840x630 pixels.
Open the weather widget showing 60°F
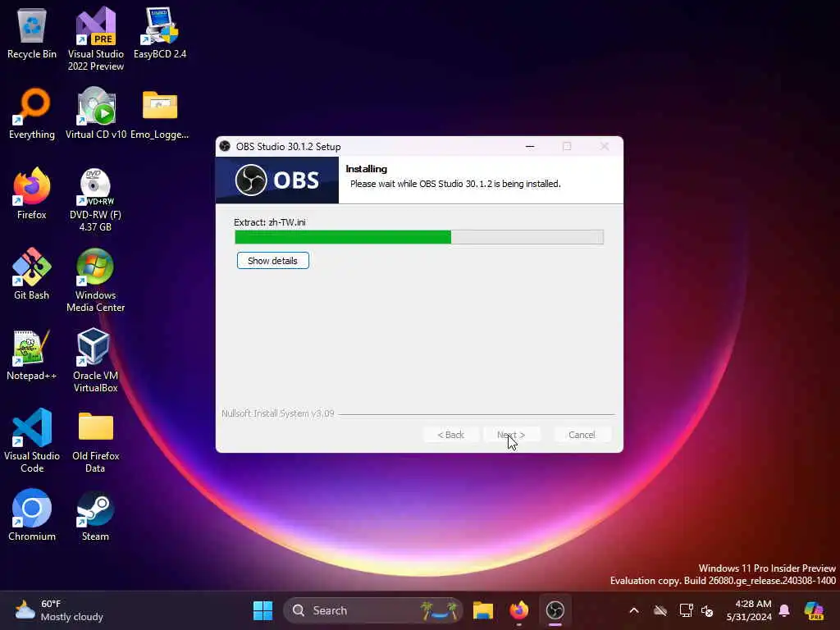click(59, 610)
